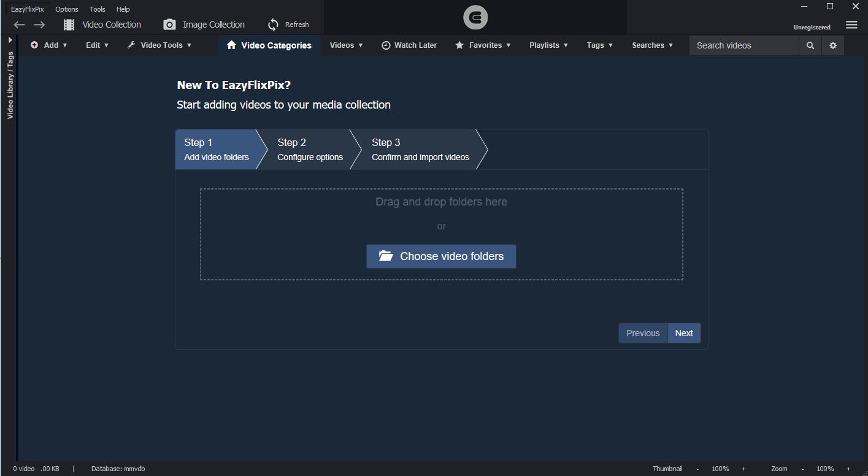Decrease Zoom level with minus

pyautogui.click(x=802, y=469)
